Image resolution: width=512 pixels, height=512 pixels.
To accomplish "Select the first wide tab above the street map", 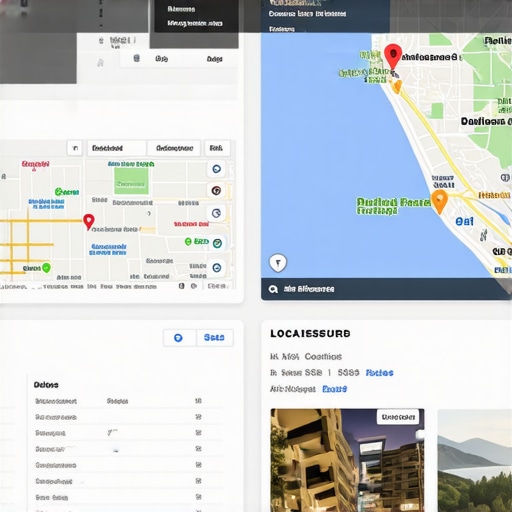I will click(x=116, y=148).
